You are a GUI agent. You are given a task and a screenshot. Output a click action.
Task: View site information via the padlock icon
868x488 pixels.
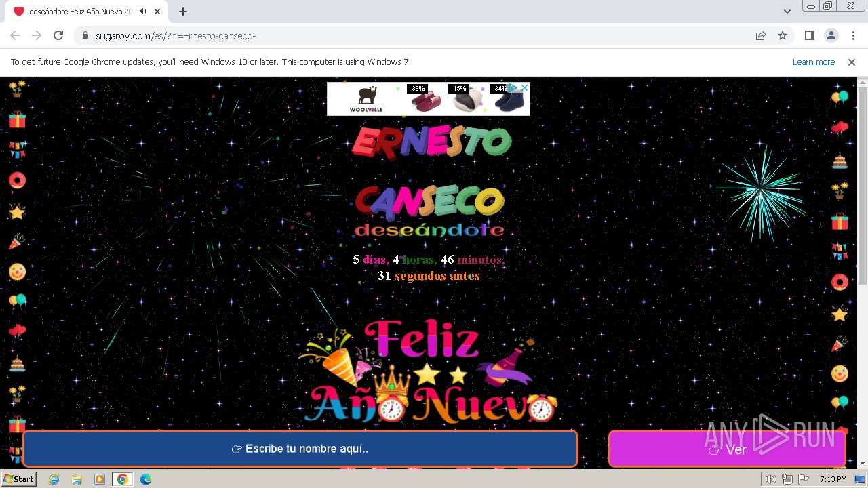pos(85,35)
